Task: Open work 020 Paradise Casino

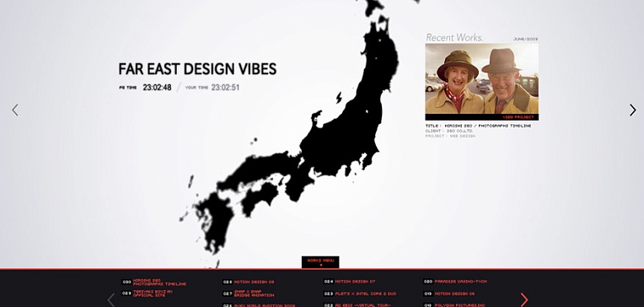Action: 455,282
